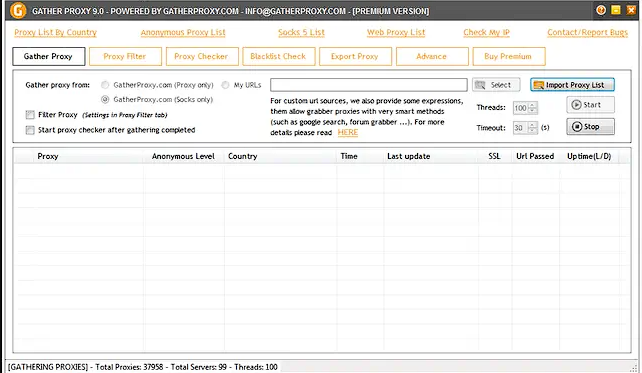The height and width of the screenshot is (373, 642).
Task: Sort by Anonymous Level column header
Action: point(183,156)
